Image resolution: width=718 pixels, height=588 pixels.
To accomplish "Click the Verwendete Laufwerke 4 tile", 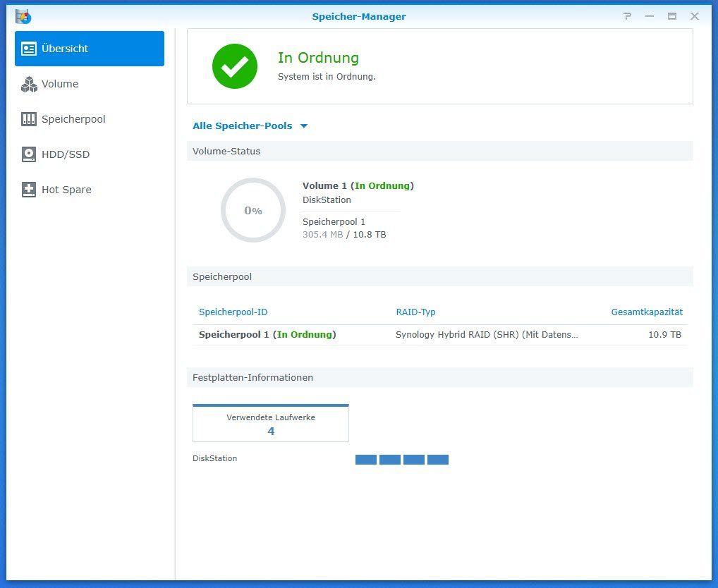I will click(271, 423).
